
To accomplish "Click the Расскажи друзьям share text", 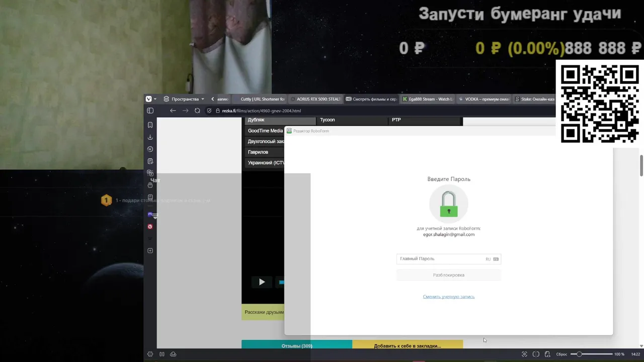I will click(x=264, y=312).
